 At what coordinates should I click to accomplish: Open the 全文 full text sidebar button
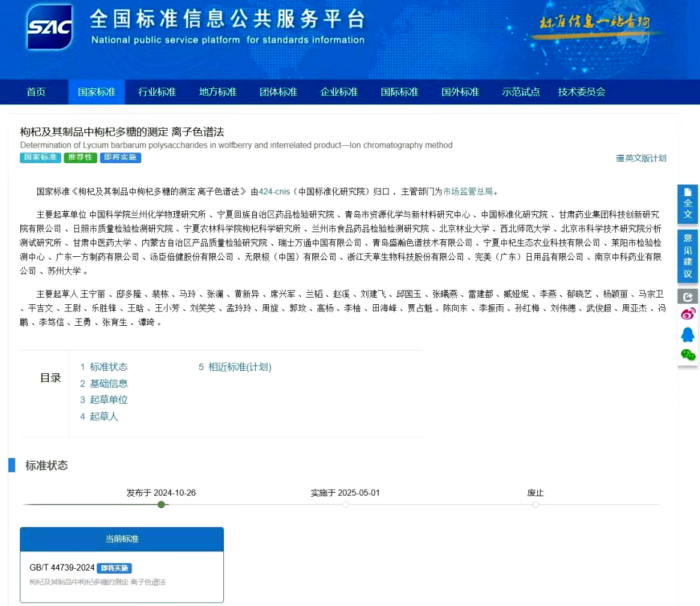coord(687,203)
